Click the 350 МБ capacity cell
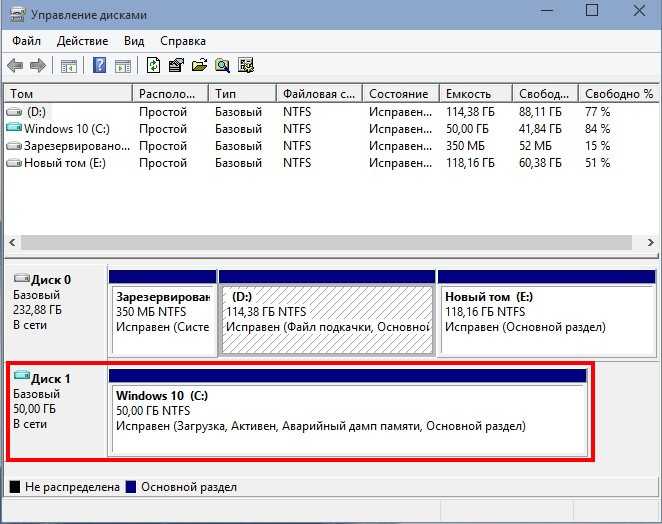The image size is (662, 524). pos(465,146)
